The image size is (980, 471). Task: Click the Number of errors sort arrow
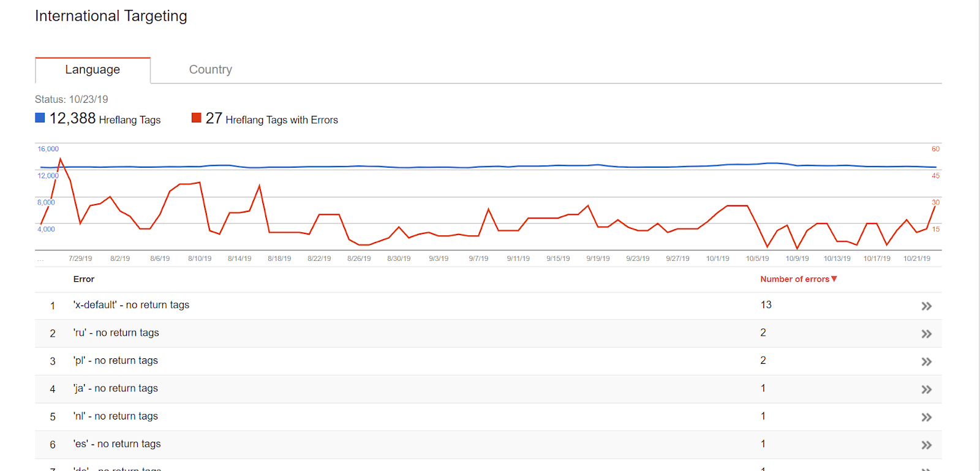pos(834,279)
